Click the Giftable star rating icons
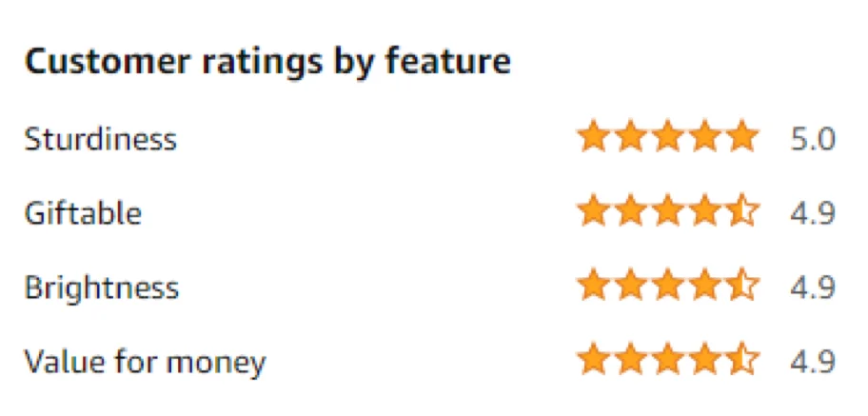The image size is (868, 416). click(668, 211)
